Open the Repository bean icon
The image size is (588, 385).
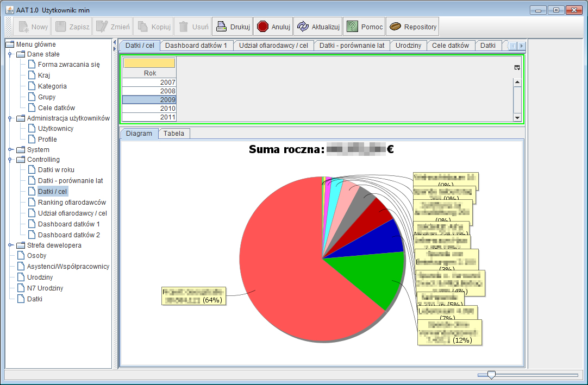[x=395, y=27]
